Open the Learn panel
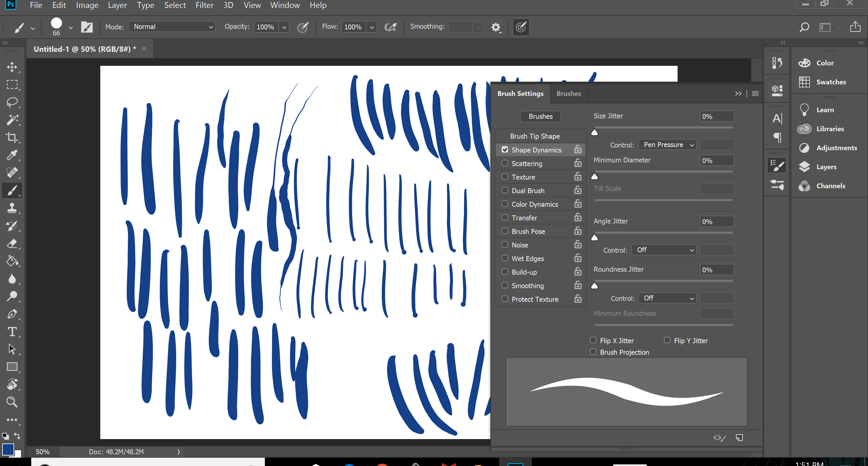Image resolution: width=868 pixels, height=466 pixels. point(825,109)
